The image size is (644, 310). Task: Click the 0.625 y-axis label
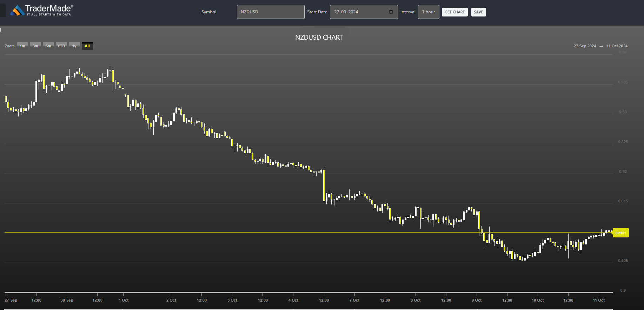tap(623, 142)
